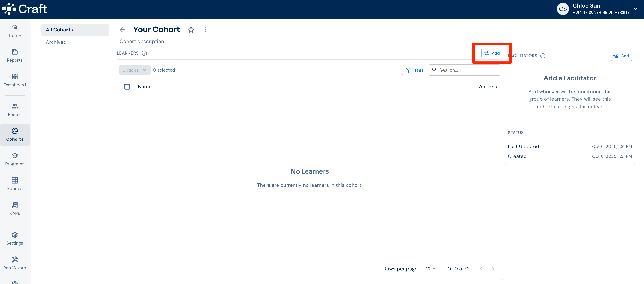The height and width of the screenshot is (284, 644).
Task: Click the 0 selected label
Action: pyautogui.click(x=164, y=70)
